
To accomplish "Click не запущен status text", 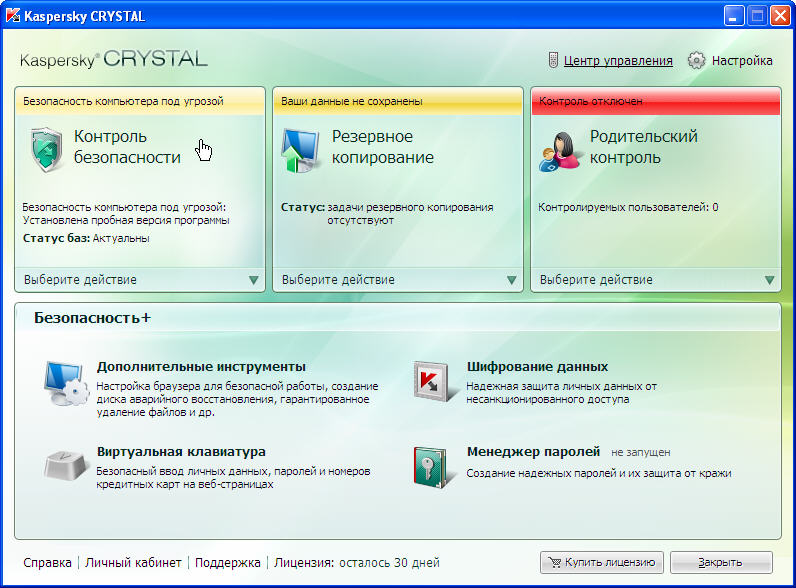I will pos(641,452).
